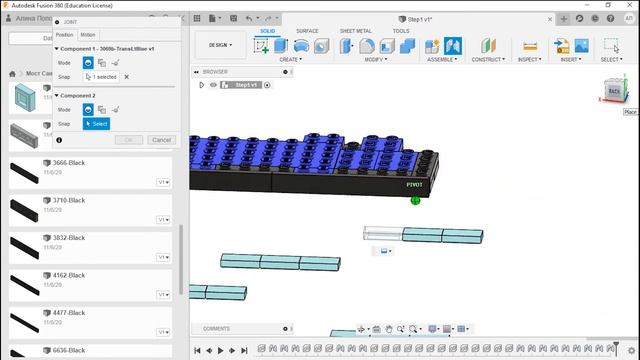
Task: Select the Fillet tool
Action: pyautogui.click(x=367, y=46)
